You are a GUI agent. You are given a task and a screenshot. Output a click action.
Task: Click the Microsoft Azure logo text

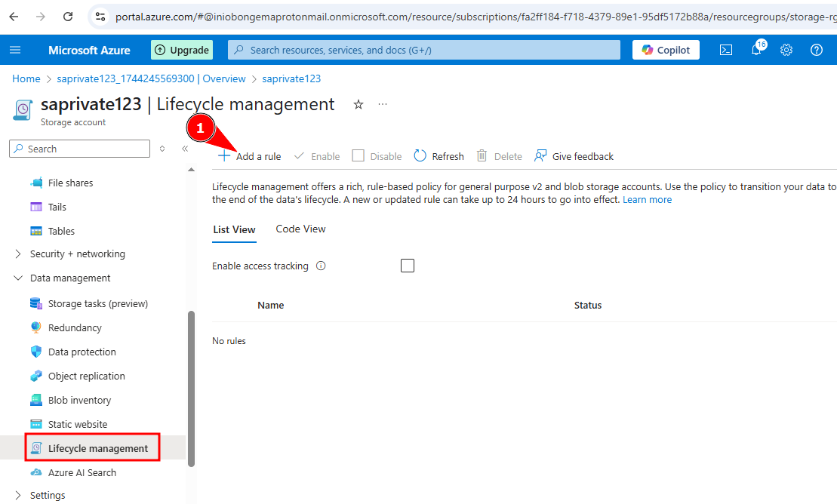(89, 51)
